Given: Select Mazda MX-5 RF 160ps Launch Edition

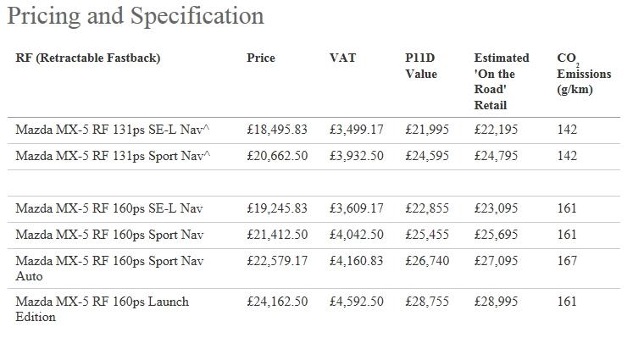Looking at the screenshot, I should click(x=103, y=309).
